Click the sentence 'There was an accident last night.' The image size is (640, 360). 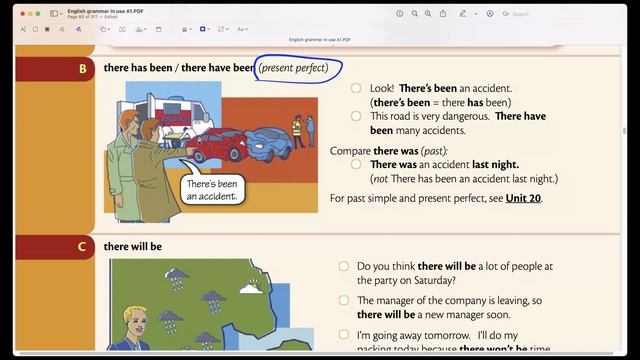444,164
